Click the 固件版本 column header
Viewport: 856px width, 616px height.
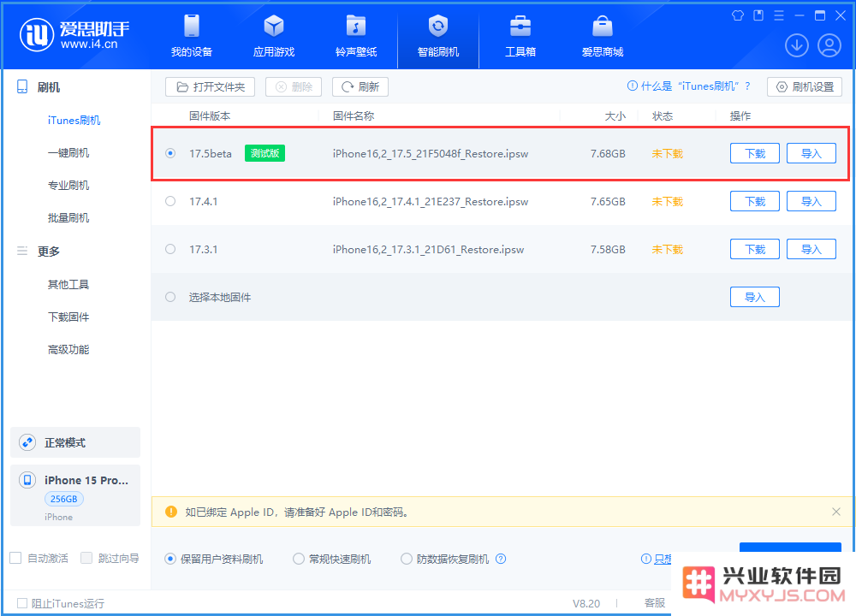[210, 115]
